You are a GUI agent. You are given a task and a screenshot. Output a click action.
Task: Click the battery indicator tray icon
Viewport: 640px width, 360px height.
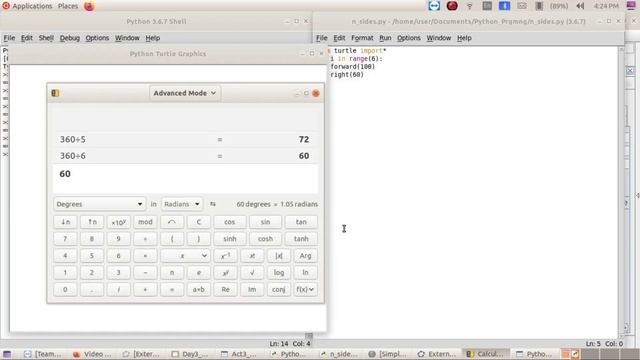539,6
